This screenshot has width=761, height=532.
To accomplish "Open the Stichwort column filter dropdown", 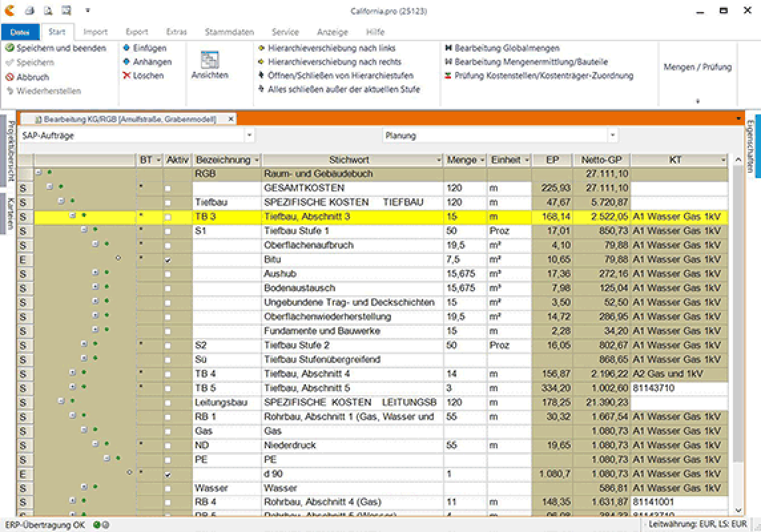I will click(x=439, y=160).
